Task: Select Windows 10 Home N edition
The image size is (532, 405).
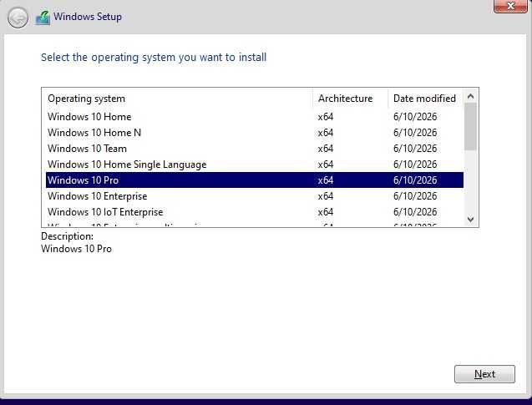Action: pos(255,133)
